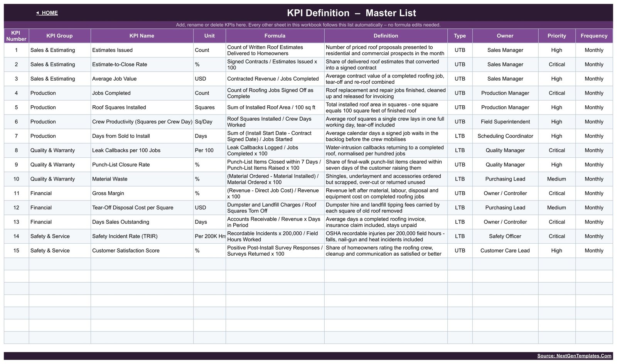Click the Frequency column header
617x364 pixels.
click(x=594, y=35)
